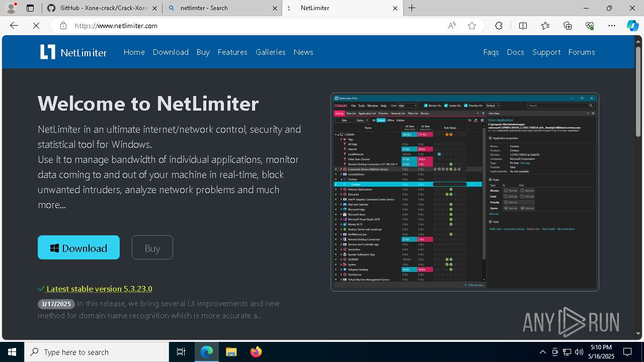This screenshot has height=362, width=644.
Task: Open the volume control in tray
Action: (579, 352)
